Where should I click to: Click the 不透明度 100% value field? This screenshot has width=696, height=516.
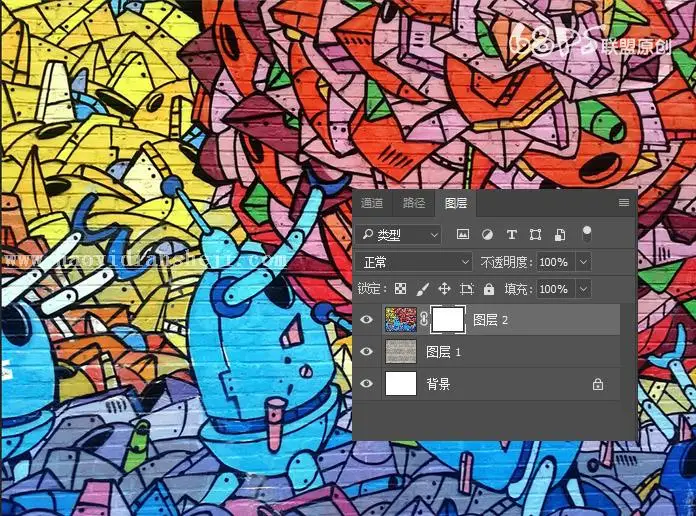pos(555,262)
